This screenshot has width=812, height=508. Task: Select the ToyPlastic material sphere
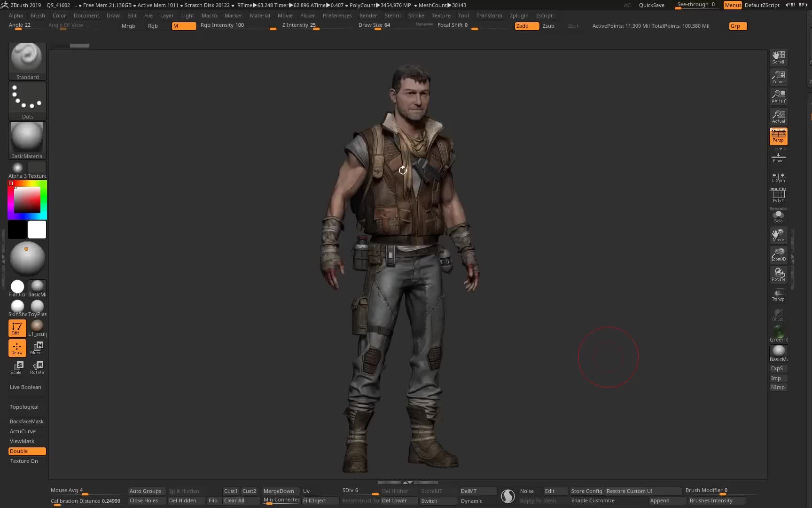pyautogui.click(x=37, y=308)
